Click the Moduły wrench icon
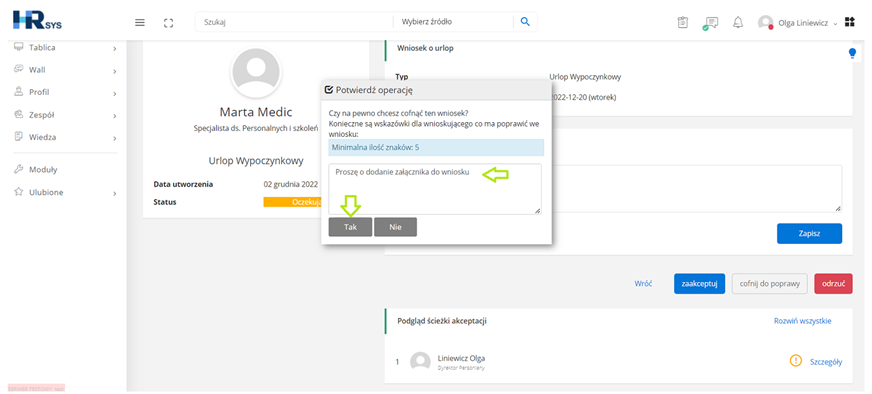872x394 pixels. [18, 170]
